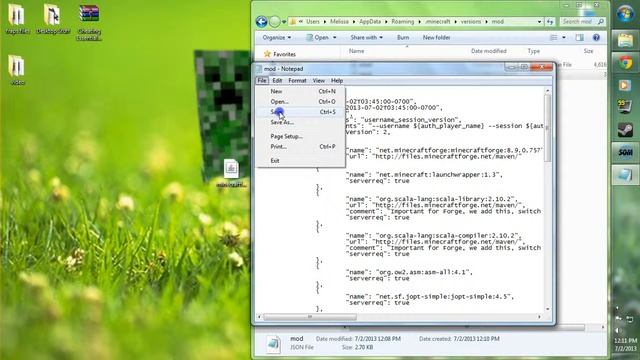Open Explorer recent pages dropdown arrow
Screen dimensions: 640x360
click(x=284, y=22)
